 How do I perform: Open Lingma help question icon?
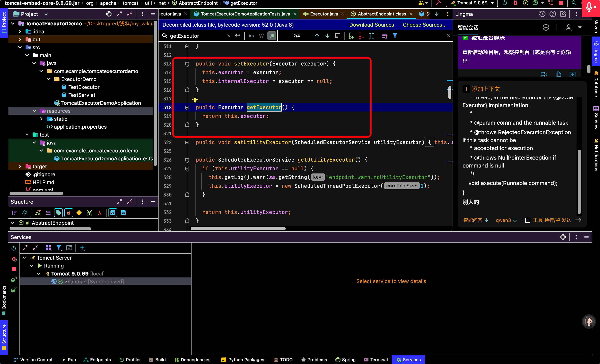553,14
